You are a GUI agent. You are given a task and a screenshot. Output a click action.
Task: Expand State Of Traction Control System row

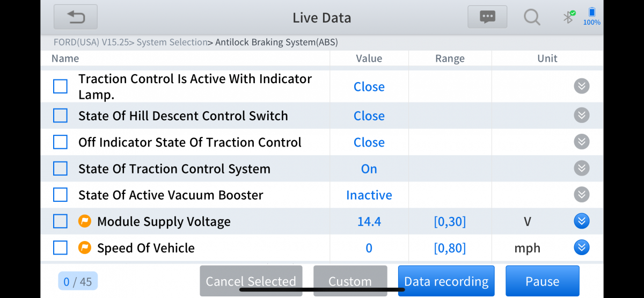pos(581,168)
